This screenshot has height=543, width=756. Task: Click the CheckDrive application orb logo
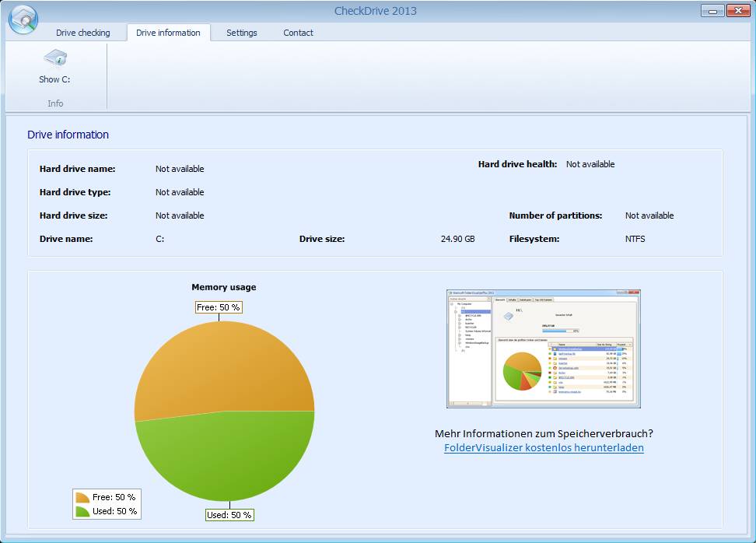pyautogui.click(x=23, y=19)
